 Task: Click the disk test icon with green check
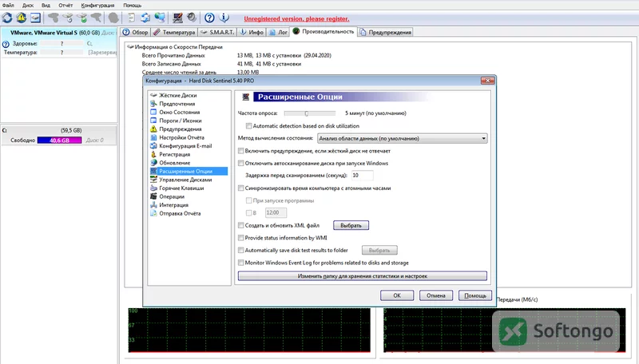(x=82, y=18)
